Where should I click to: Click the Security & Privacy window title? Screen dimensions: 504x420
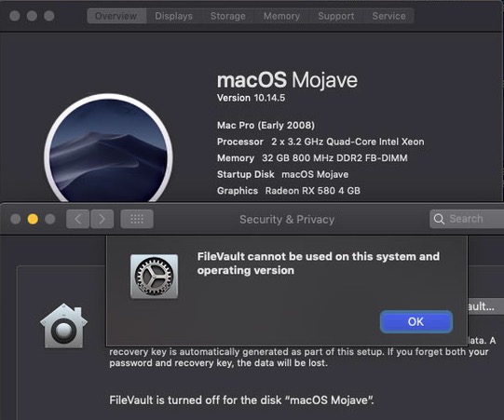click(287, 220)
